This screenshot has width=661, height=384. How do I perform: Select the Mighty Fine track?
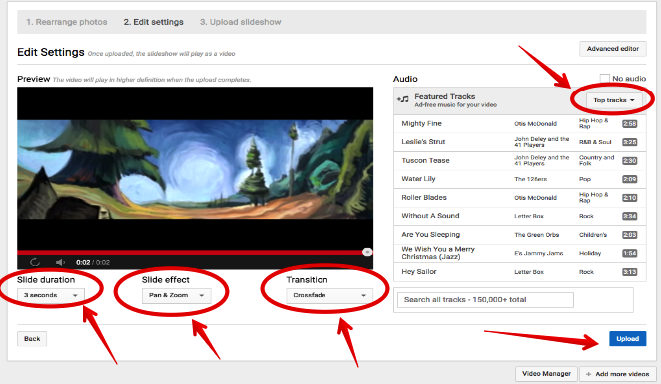(x=519, y=124)
